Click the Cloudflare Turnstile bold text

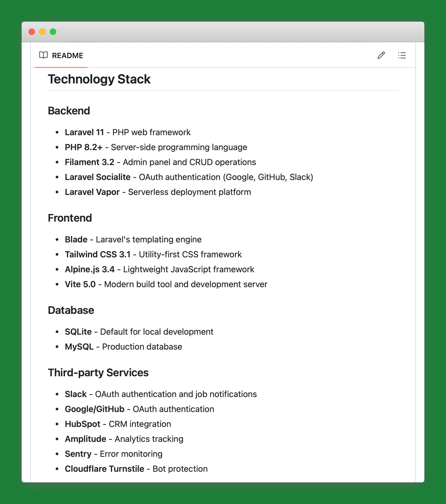(104, 469)
